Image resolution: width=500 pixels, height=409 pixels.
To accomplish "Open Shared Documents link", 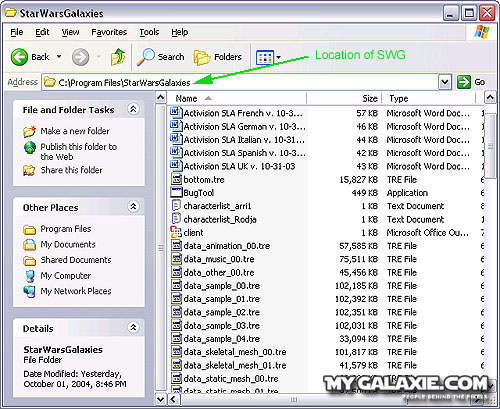I will click(76, 260).
